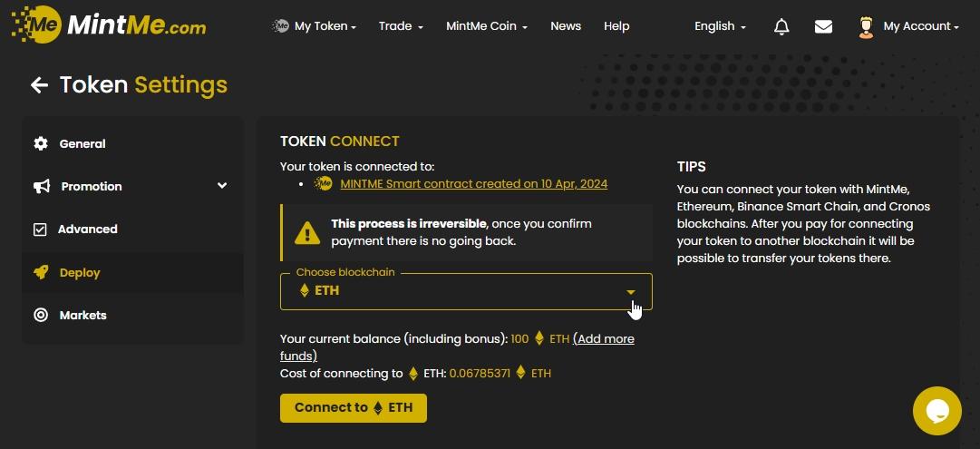Click the MintMe.com logo
The image size is (980, 449).
click(109, 25)
